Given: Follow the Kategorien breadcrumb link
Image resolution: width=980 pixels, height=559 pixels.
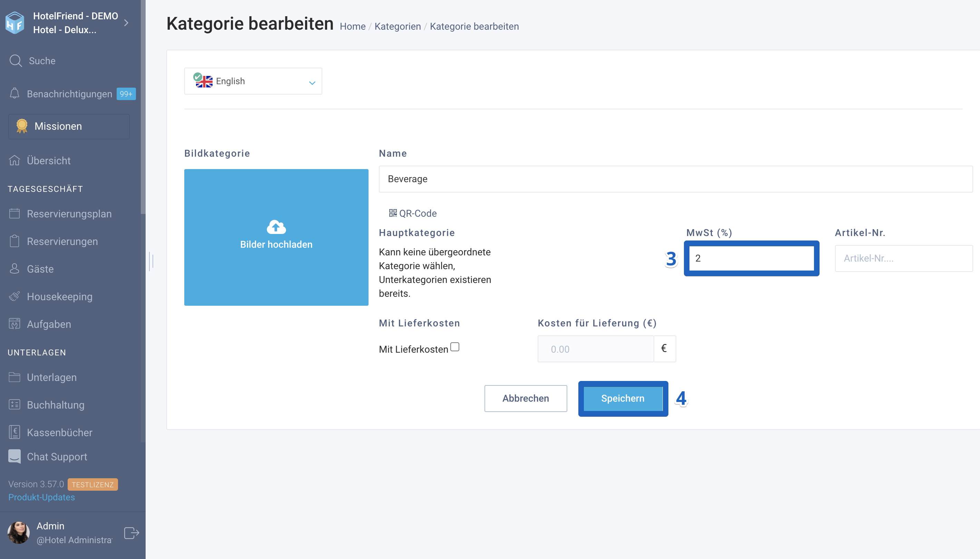Looking at the screenshot, I should [x=398, y=27].
